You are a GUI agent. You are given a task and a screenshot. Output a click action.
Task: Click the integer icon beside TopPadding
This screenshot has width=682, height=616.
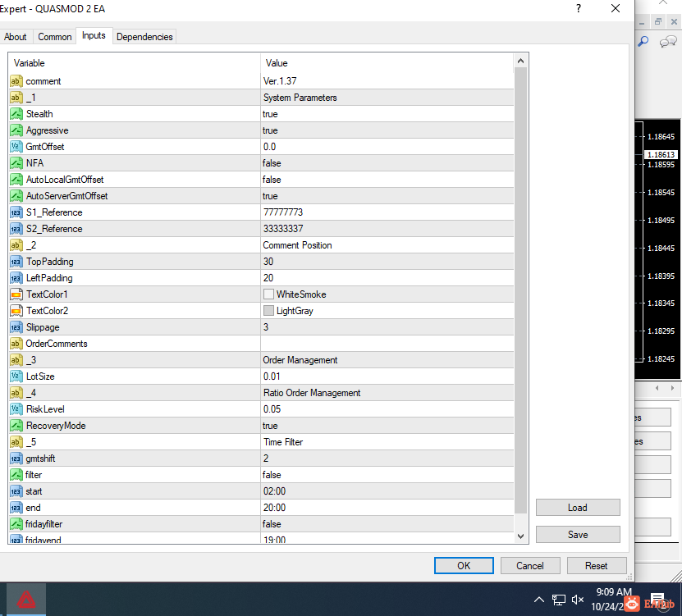[16, 262]
